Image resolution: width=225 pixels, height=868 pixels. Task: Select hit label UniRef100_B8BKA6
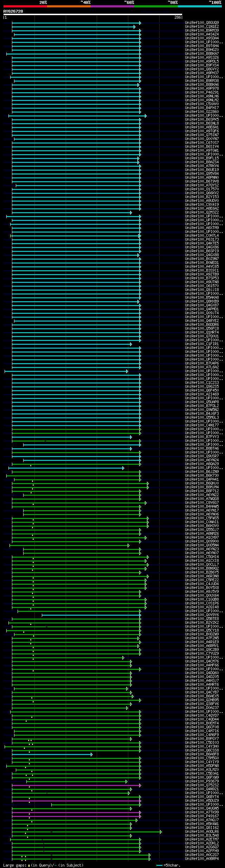point(202,85)
